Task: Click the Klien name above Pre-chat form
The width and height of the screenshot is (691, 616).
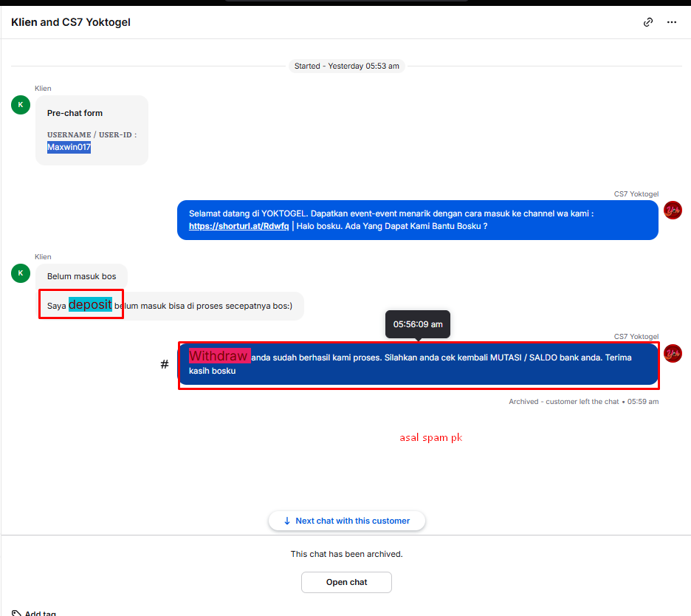Action: point(43,89)
